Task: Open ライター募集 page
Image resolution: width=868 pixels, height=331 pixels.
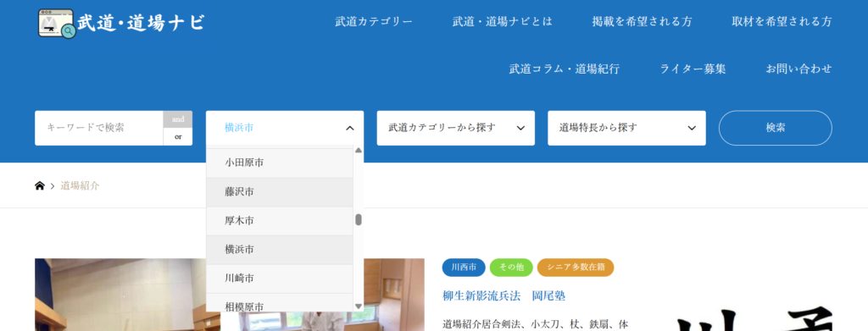Action: [693, 69]
